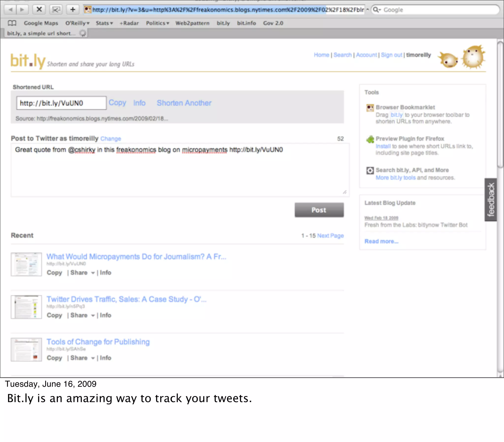Open the Gov 2.0 bookmark
The width and height of the screenshot is (504, 442).
coord(273,23)
